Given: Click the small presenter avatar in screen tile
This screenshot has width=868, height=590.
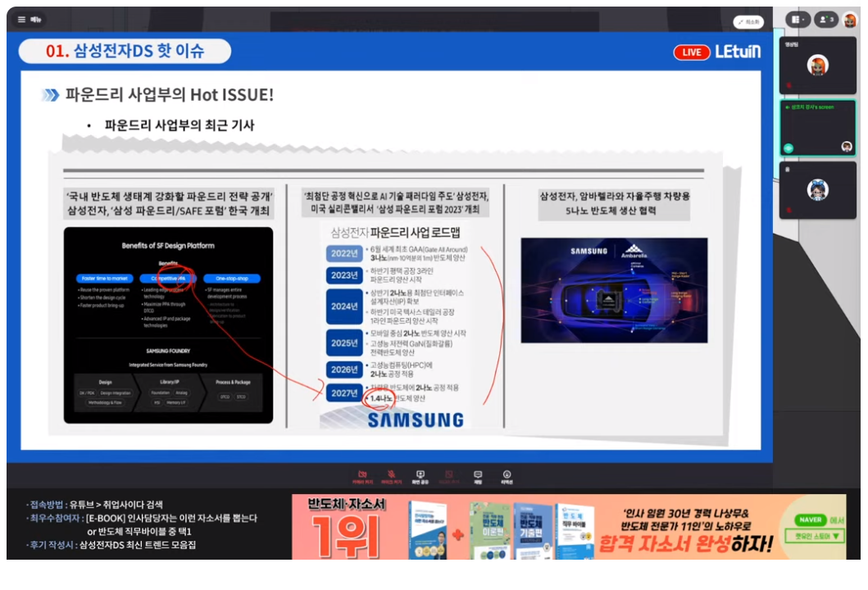Looking at the screenshot, I should pos(847,146).
